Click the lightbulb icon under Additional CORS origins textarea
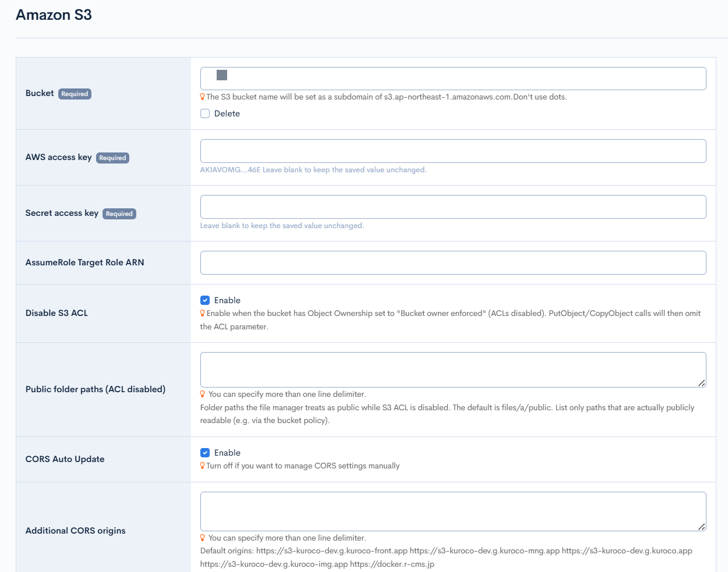 (x=203, y=538)
